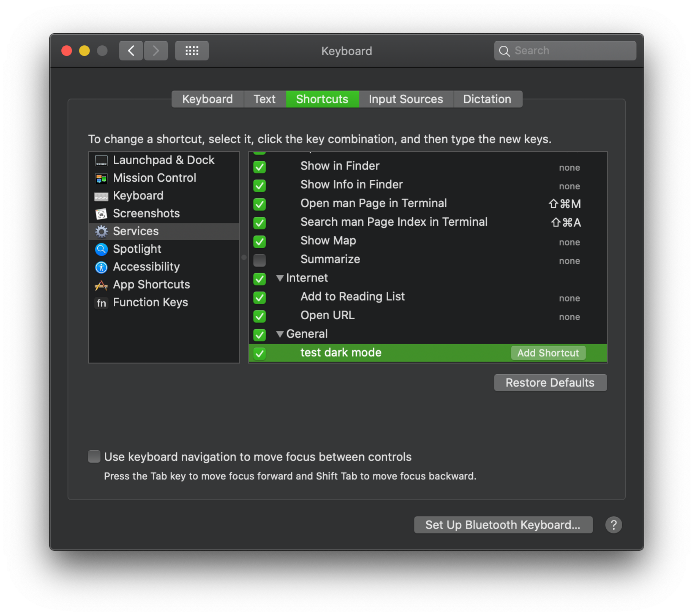Screen dimensions: 693x616
Task: Uncheck the Show in Finder service
Action: point(259,167)
